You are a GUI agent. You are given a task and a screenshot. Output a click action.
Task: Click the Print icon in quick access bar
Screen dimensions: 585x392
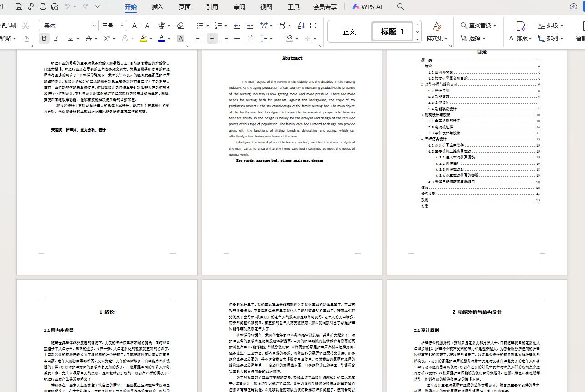click(x=43, y=6)
